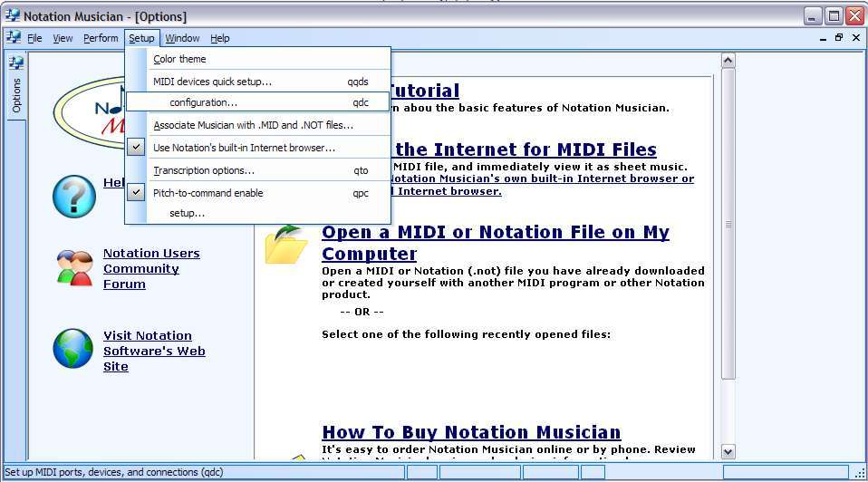Open How To Buy Notation Musician link

tap(471, 431)
